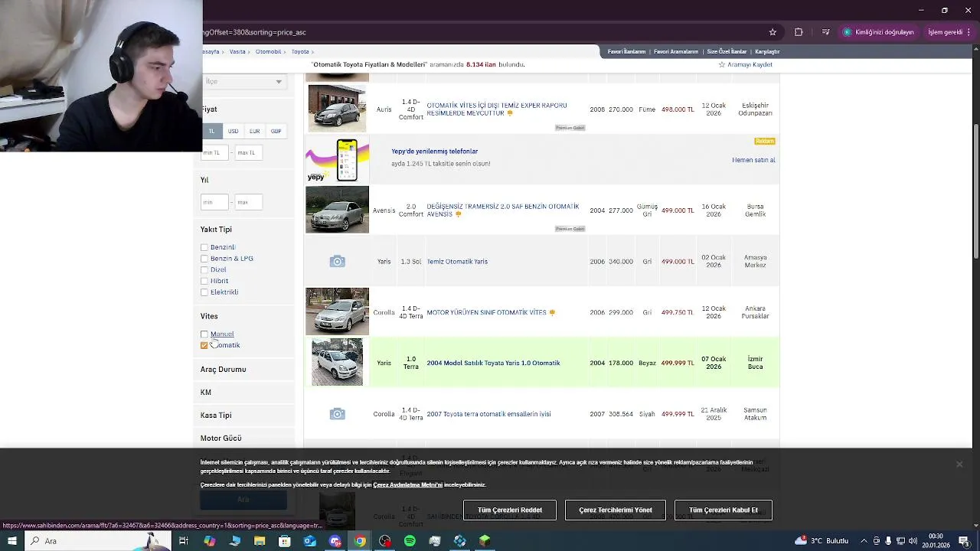Viewport: 980px width, 551px height.
Task: Open Temiz Otomatik Yaris listing title
Action: [x=457, y=262]
